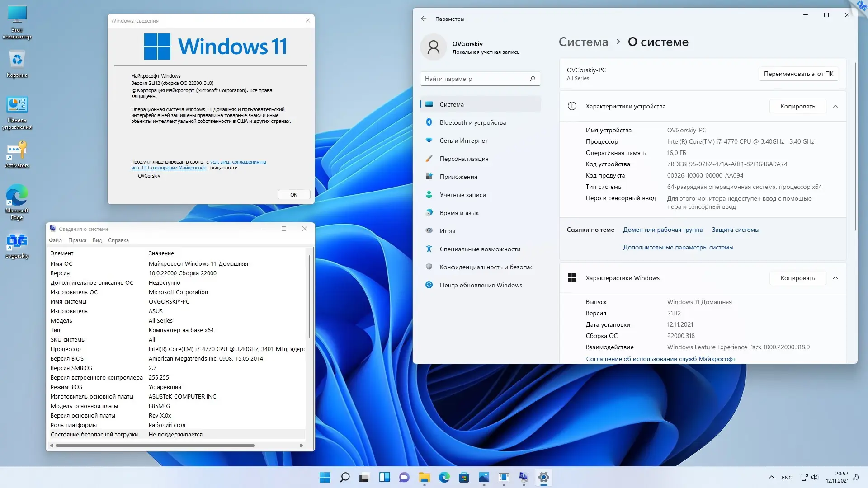
Task: Open Корзина recycle bin on desktop
Action: pyautogui.click(x=17, y=64)
